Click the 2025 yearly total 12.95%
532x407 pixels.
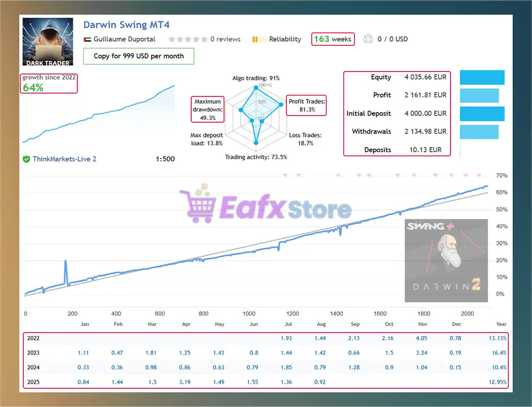coord(498,382)
